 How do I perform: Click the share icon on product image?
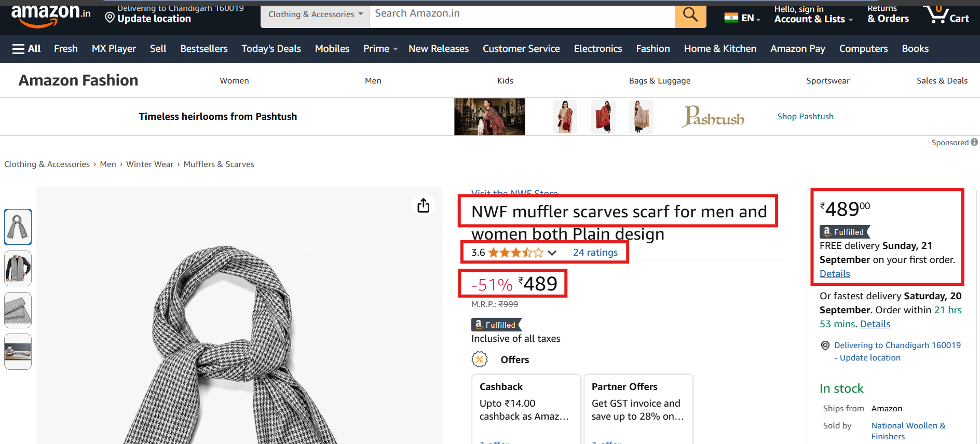click(x=424, y=205)
